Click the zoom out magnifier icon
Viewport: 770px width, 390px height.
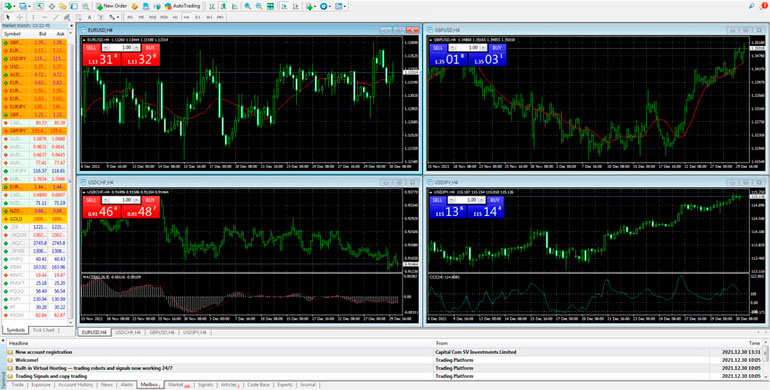tap(259, 6)
